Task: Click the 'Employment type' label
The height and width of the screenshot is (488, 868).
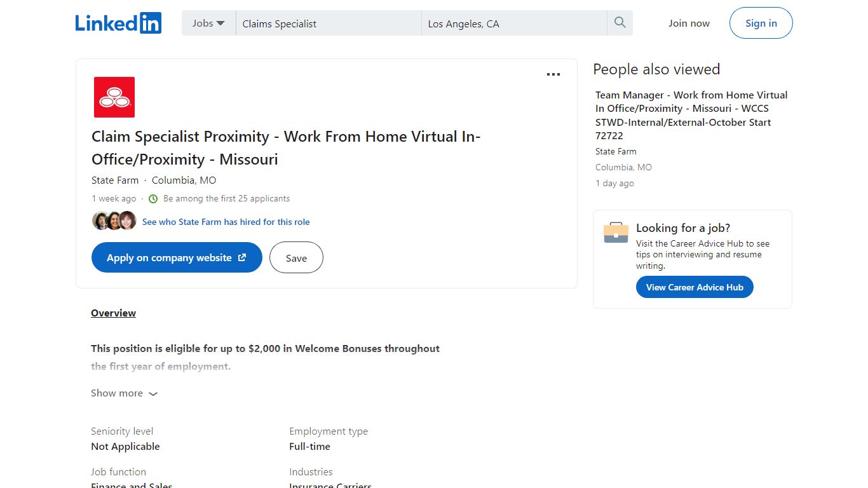Action: pyautogui.click(x=329, y=431)
